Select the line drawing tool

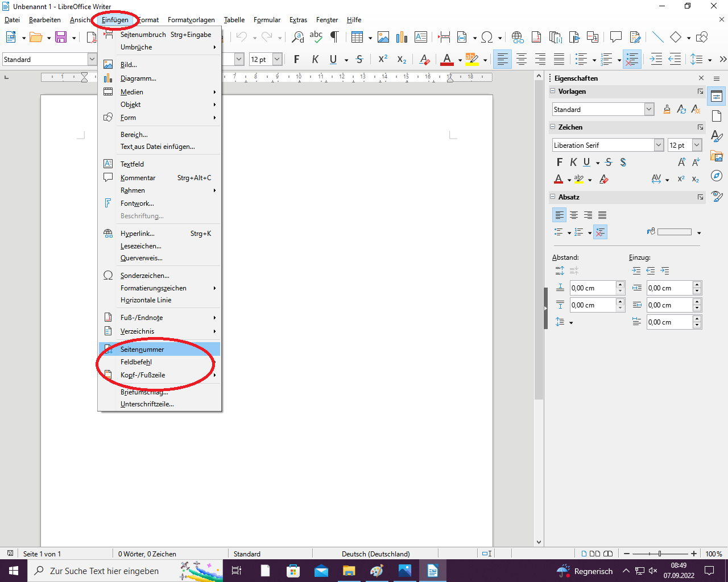[x=657, y=38]
